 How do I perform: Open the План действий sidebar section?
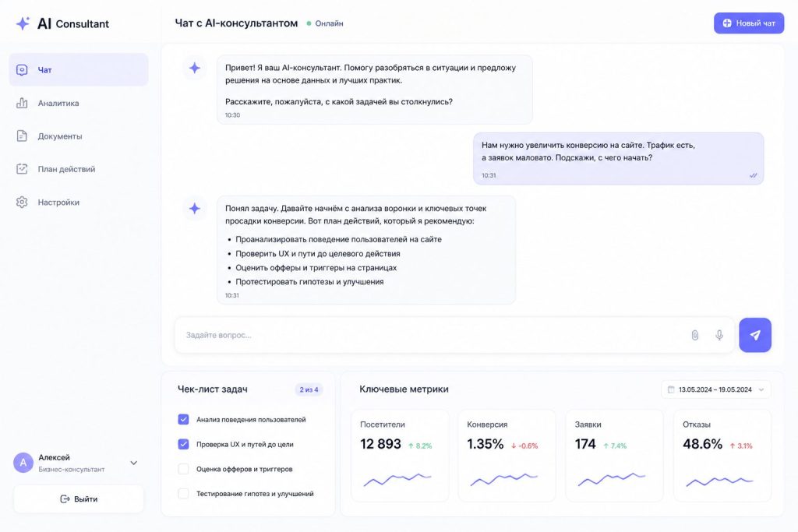(79, 169)
